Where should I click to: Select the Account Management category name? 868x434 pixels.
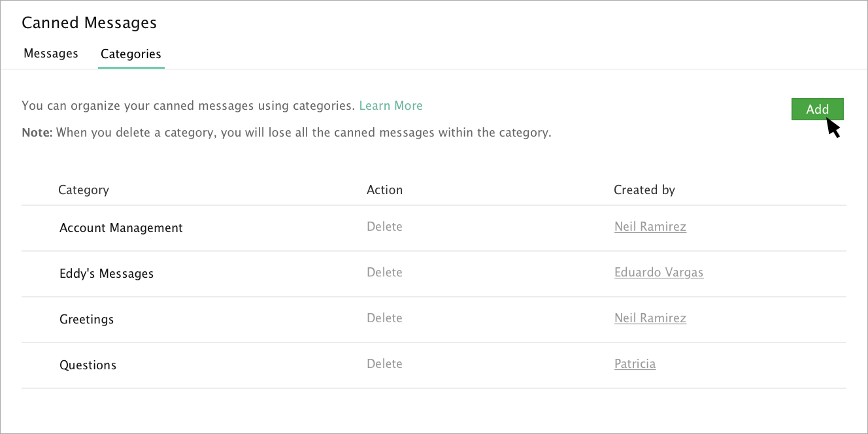tap(121, 228)
